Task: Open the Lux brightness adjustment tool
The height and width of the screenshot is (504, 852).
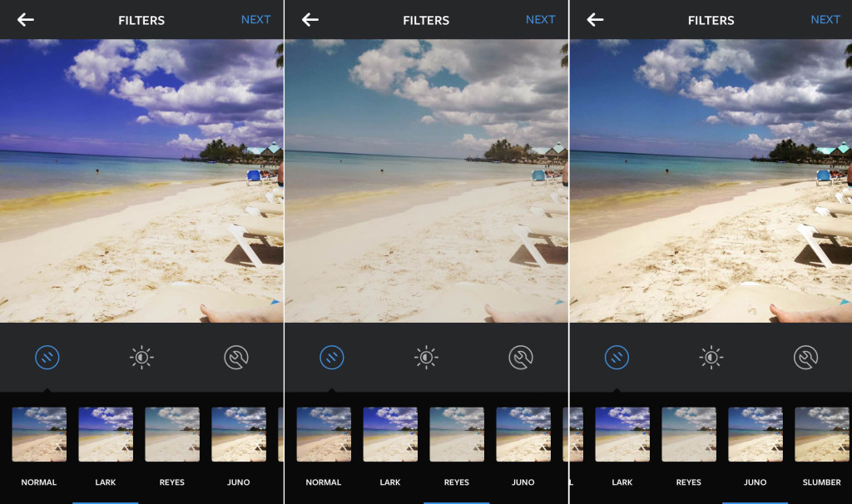Action: [141, 358]
